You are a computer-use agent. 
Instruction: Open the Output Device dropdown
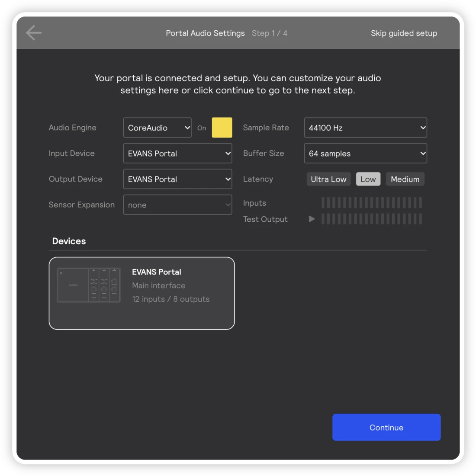[x=178, y=179]
